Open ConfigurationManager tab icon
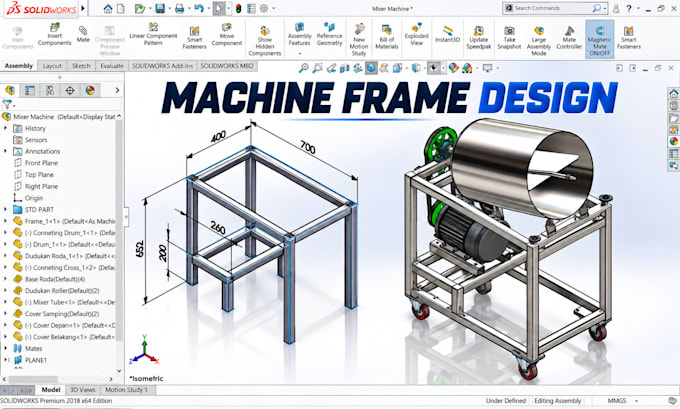Viewport: 680px width, 409px height. tap(50, 90)
